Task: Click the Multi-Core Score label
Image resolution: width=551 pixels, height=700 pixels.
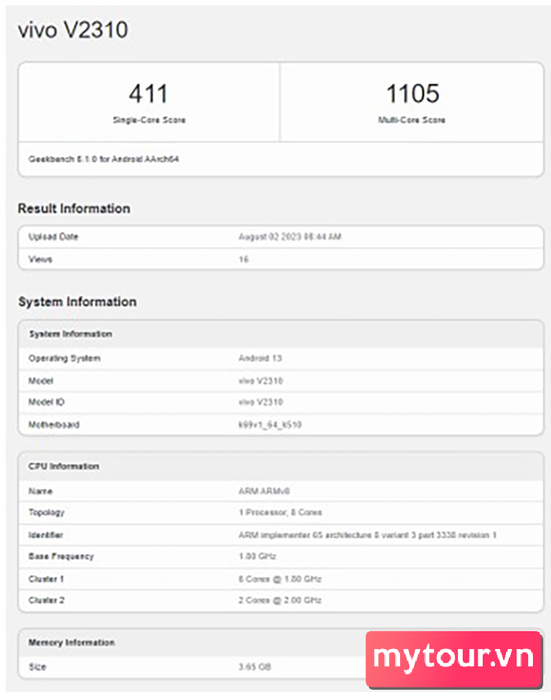Action: 412,120
